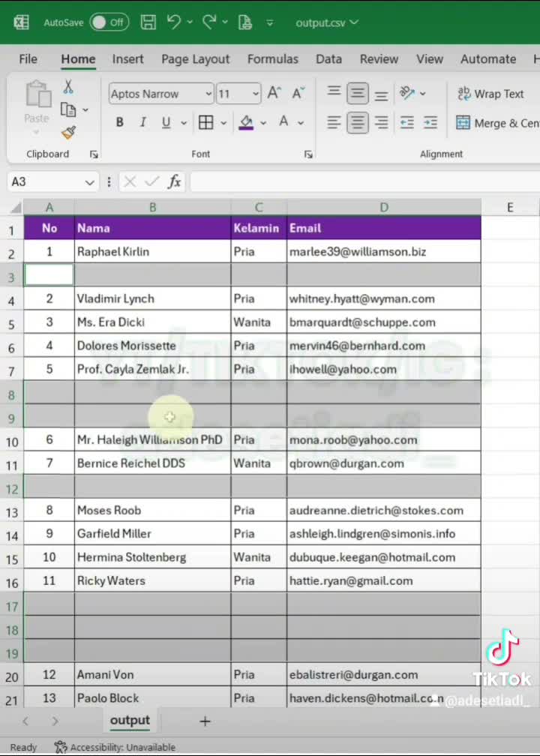Align text left in cell
Image resolution: width=540 pixels, height=756 pixels.
click(334, 122)
